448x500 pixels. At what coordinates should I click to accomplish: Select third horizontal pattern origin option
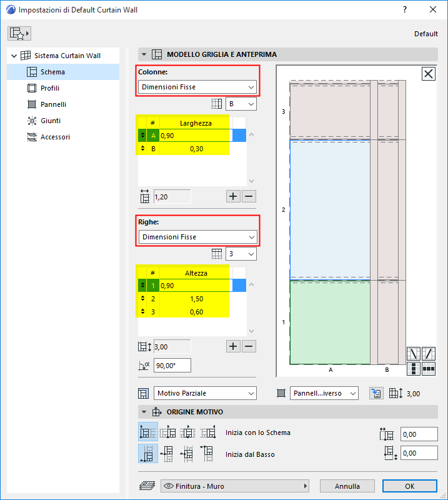[x=188, y=432]
